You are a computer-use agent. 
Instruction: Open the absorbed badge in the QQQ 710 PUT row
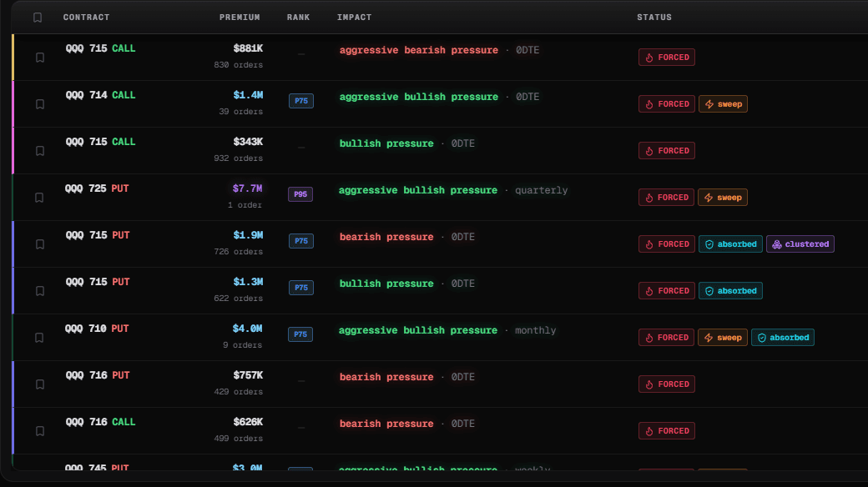click(783, 338)
